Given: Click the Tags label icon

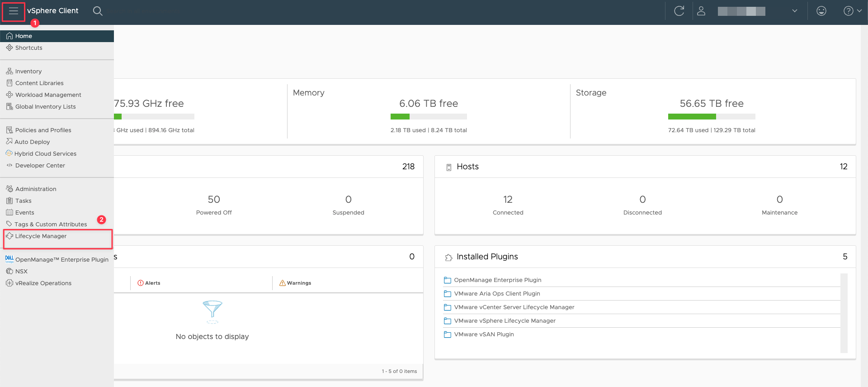Looking at the screenshot, I should coord(9,224).
